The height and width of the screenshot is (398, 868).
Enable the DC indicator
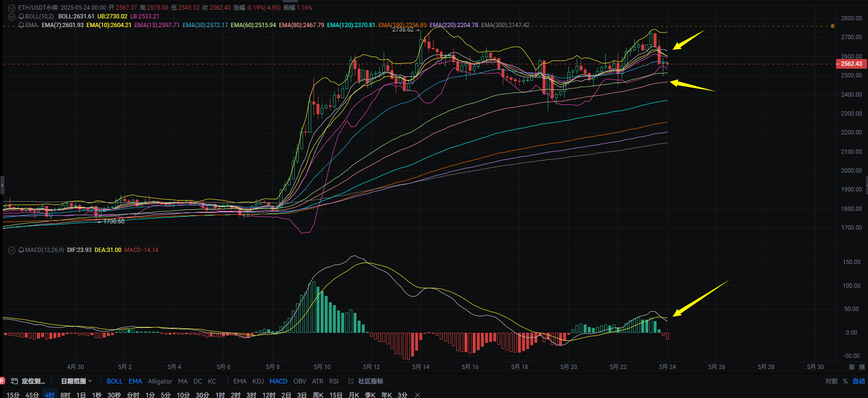(198, 381)
